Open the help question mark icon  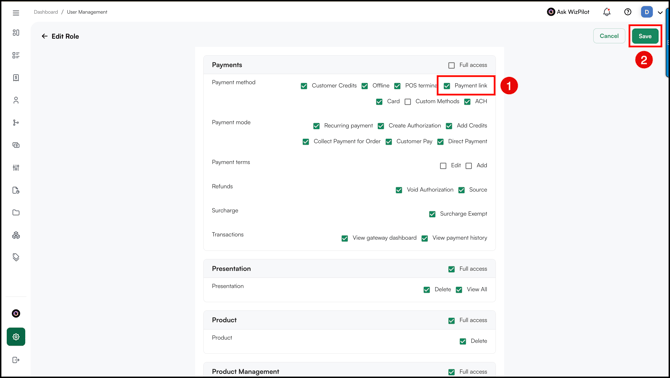[627, 12]
